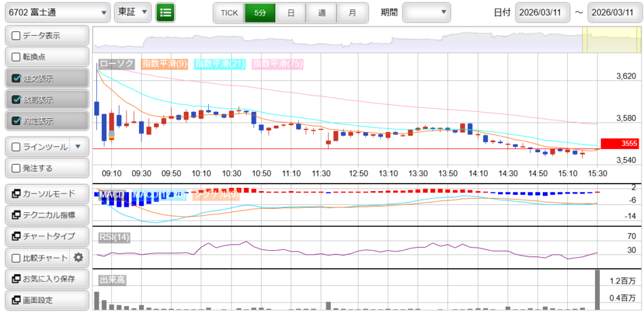Image resolution: width=644 pixels, height=313 pixels.
Task: Open 画面設定 screen settings
Action: click(47, 300)
